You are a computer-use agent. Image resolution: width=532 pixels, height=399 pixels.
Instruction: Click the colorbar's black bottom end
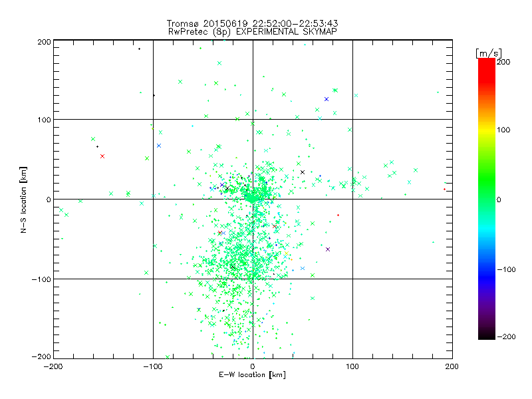[487, 336]
